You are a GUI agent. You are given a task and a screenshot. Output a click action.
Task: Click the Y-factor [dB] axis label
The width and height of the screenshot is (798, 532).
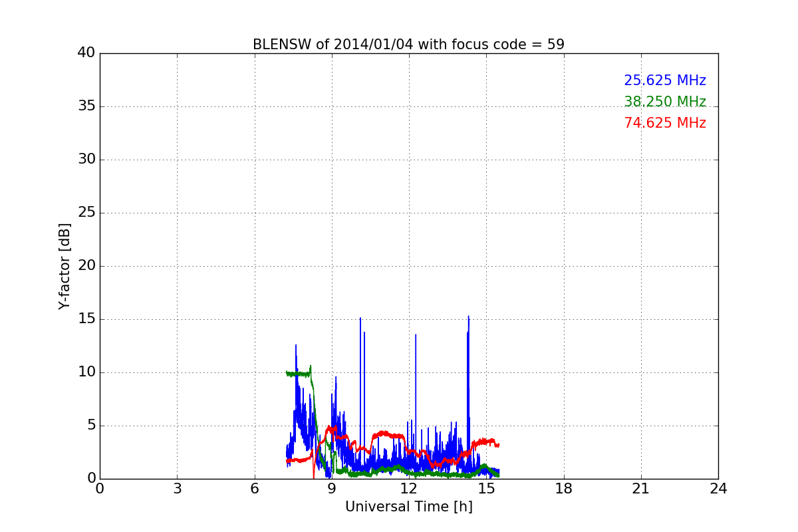(x=65, y=266)
